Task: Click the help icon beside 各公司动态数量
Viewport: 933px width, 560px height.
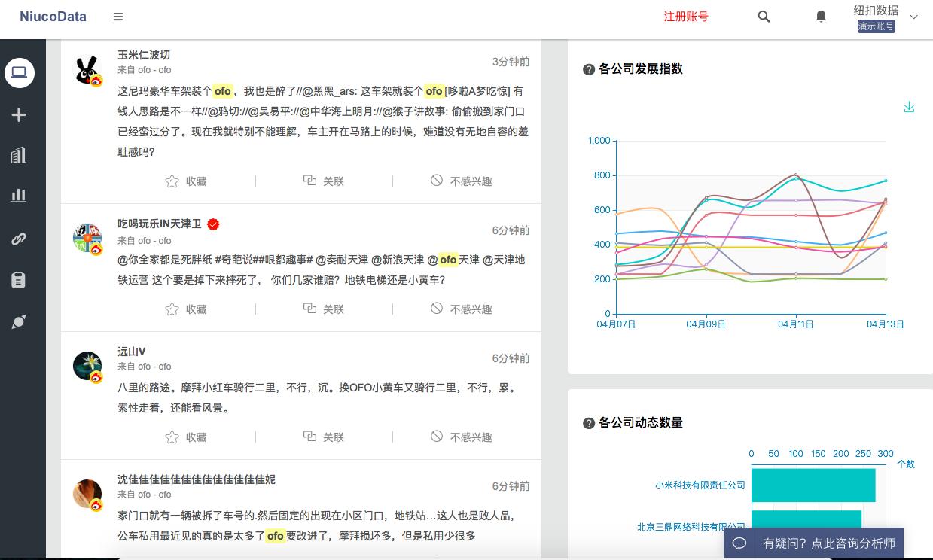Action: tap(589, 423)
